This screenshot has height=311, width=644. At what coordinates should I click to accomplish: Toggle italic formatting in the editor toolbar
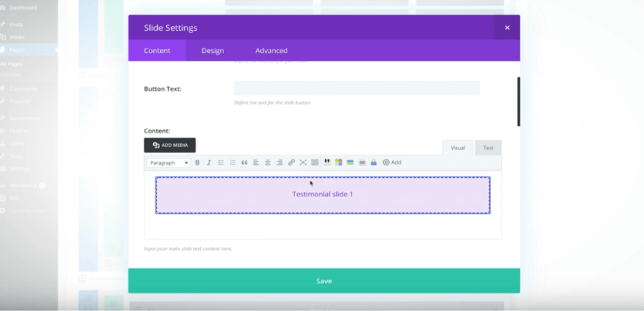[209, 163]
